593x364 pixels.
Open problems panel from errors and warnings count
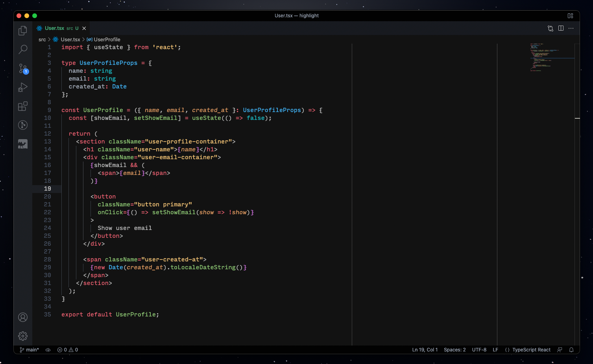68,350
